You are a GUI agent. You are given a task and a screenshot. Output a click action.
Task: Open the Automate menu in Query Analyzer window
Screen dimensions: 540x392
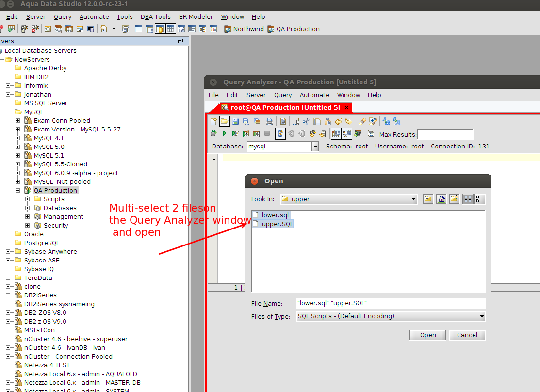tap(314, 95)
